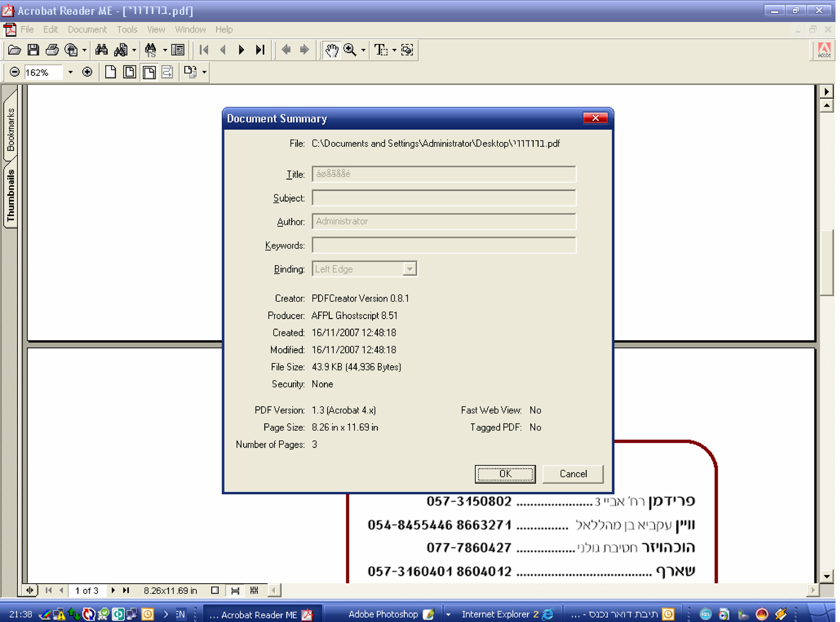
Task: Open the zoom tool options dropdown arrow
Action: [363, 50]
